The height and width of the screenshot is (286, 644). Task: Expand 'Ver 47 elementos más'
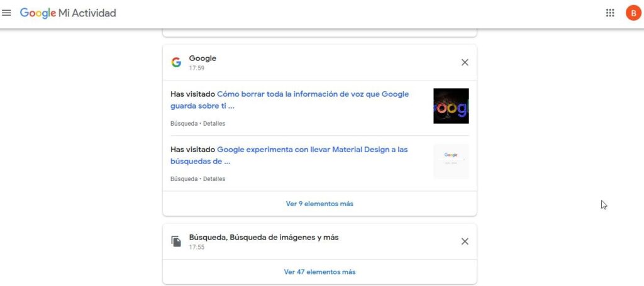(319, 272)
